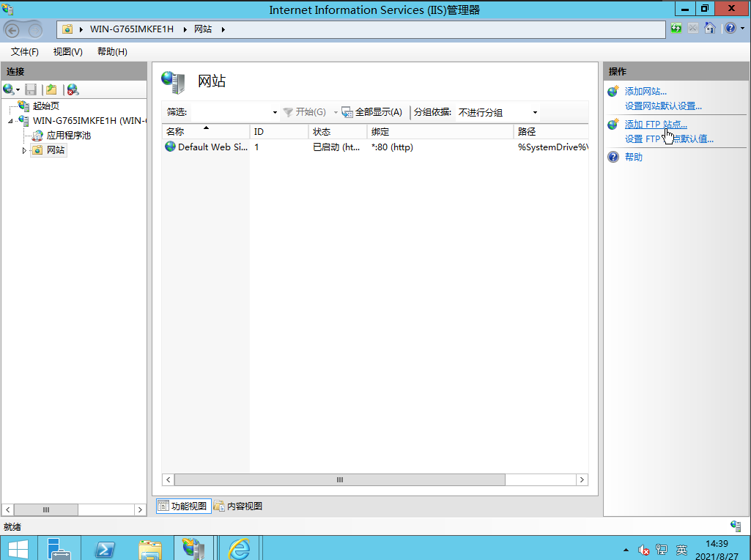Screen dimensions: 751x560
Task: Click the create new connection globe icon
Action: point(8,89)
